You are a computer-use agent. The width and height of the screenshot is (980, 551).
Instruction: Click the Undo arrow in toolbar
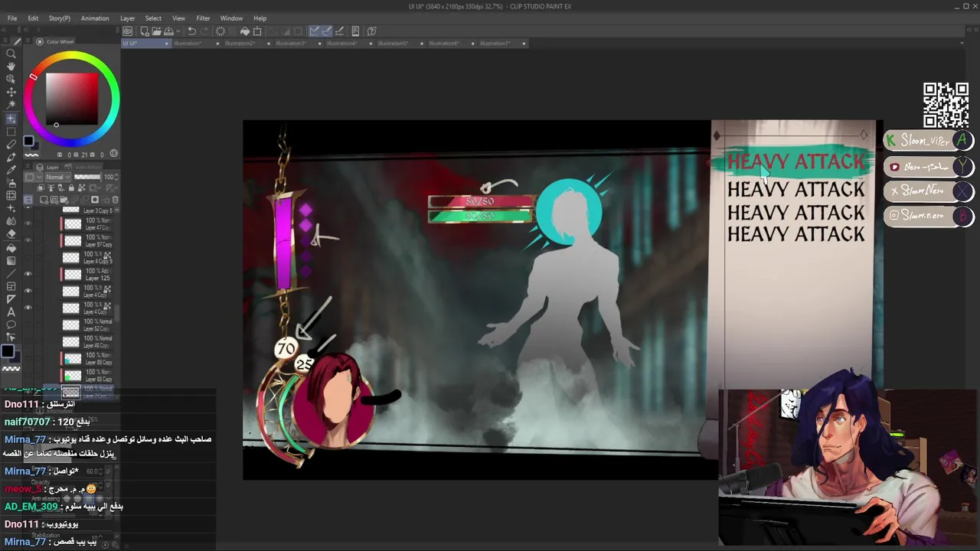click(191, 31)
